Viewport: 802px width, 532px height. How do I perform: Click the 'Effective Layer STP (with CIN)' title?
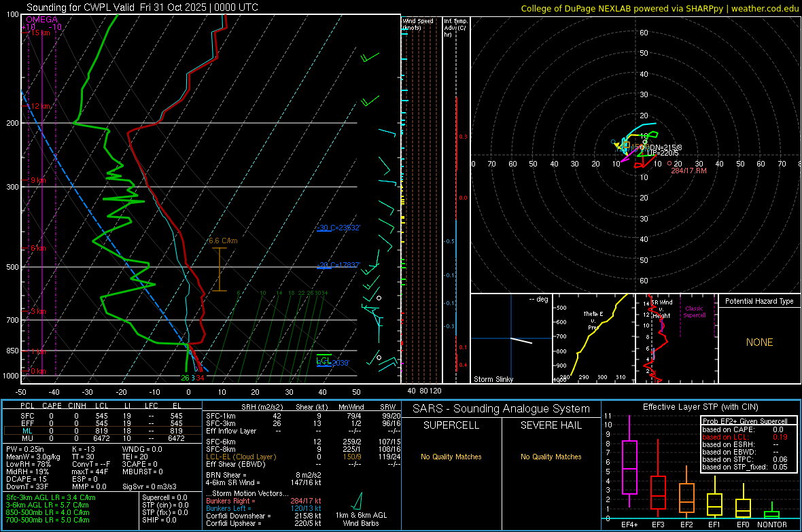(700, 407)
